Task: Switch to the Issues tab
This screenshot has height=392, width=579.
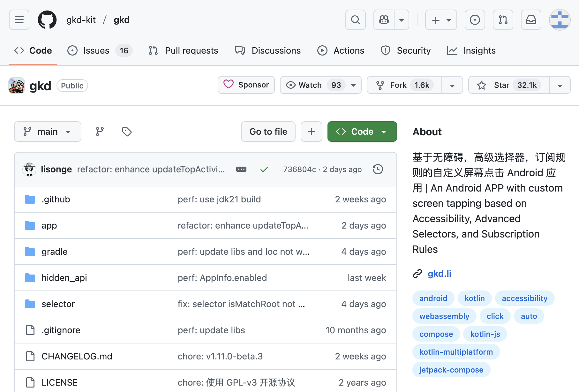Action: (96, 50)
